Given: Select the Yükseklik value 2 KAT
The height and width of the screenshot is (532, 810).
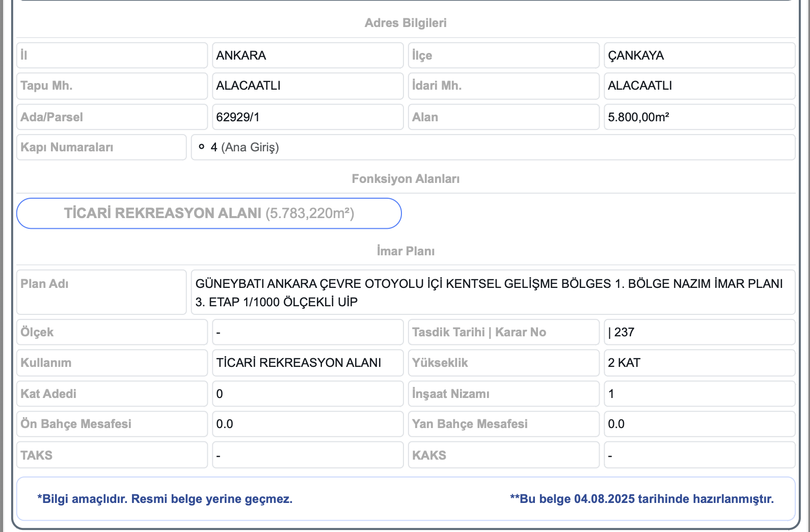Looking at the screenshot, I should coord(624,363).
